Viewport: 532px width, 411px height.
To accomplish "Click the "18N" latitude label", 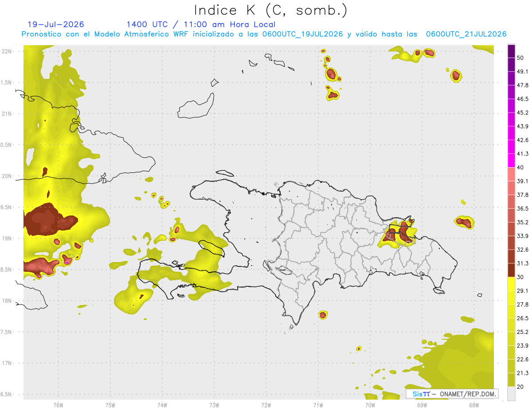I will (7, 301).
